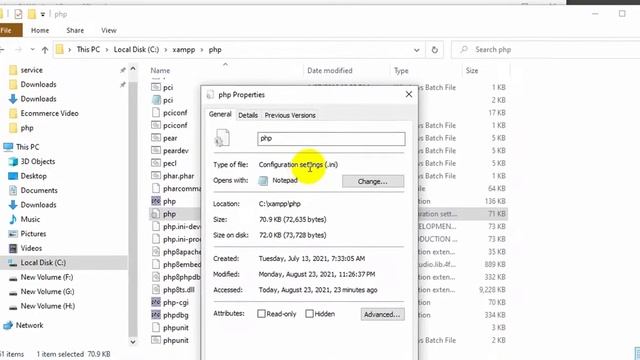Click the refresh button beside address bar

(x=435, y=49)
